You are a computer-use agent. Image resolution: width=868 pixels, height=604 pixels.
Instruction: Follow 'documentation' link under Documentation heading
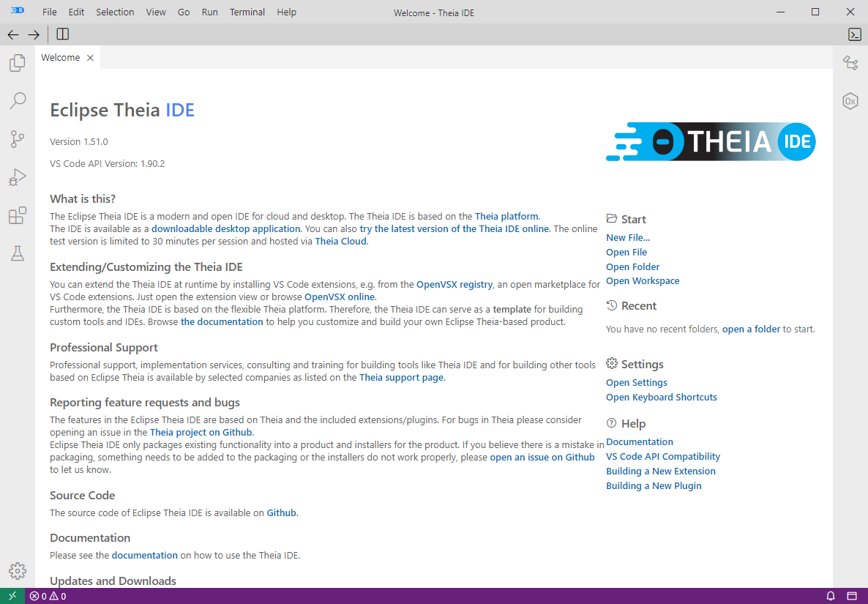pos(144,555)
